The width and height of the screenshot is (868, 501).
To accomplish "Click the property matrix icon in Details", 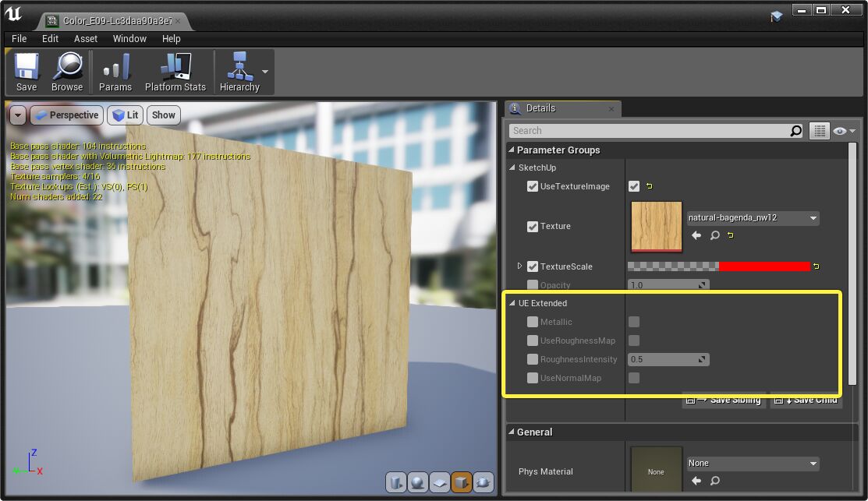I will click(x=819, y=131).
